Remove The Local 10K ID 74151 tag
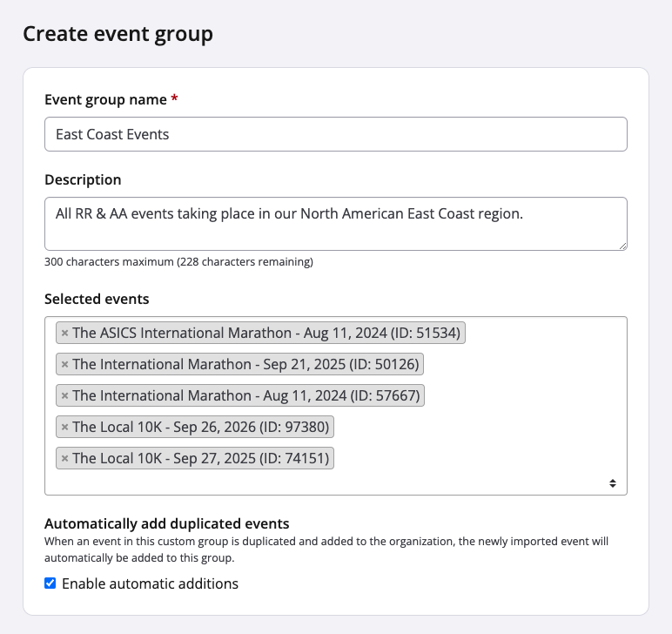The height and width of the screenshot is (634, 672). click(64, 458)
